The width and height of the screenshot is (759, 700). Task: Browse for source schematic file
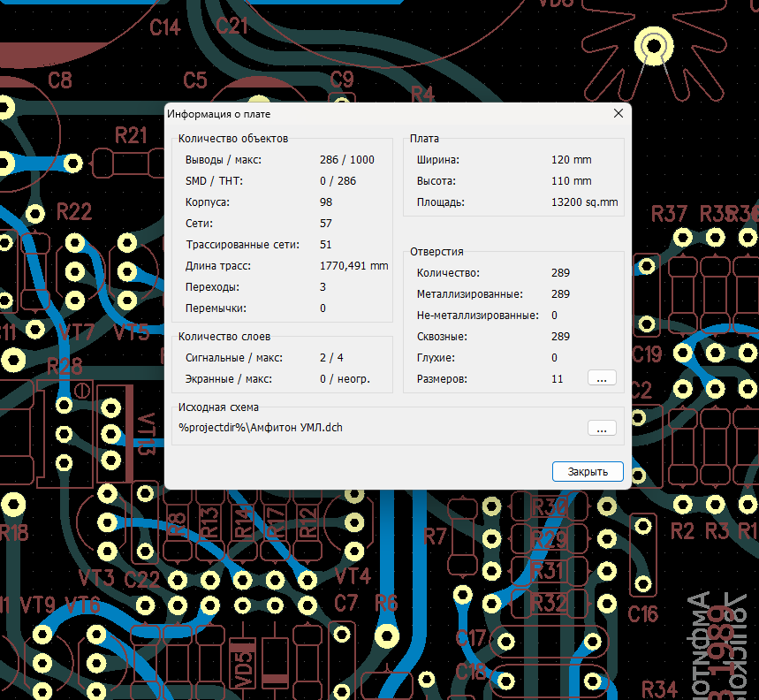click(601, 428)
